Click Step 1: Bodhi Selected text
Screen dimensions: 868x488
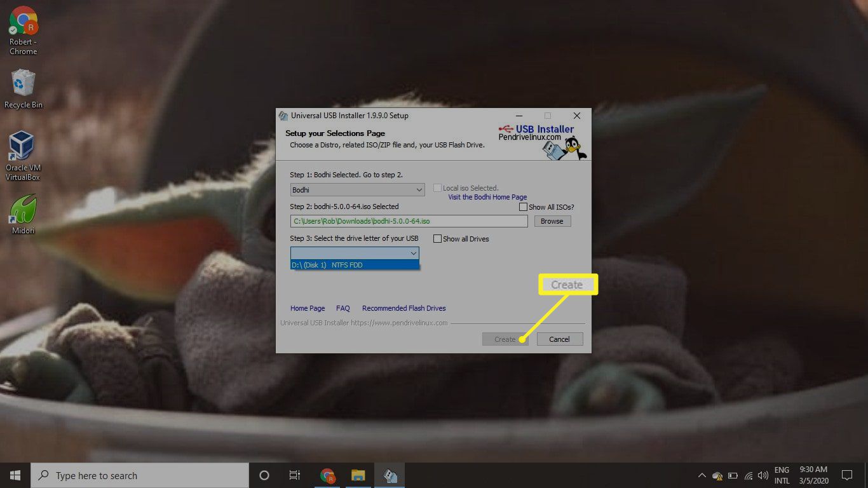(346, 175)
